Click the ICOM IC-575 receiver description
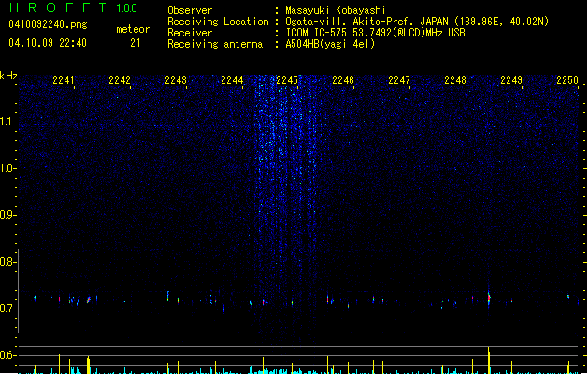The image size is (588, 374). pos(375,33)
